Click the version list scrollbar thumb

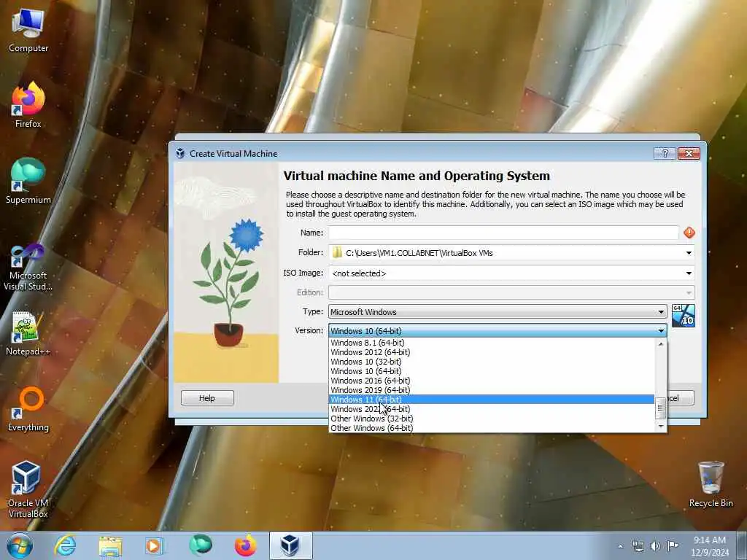660,408
